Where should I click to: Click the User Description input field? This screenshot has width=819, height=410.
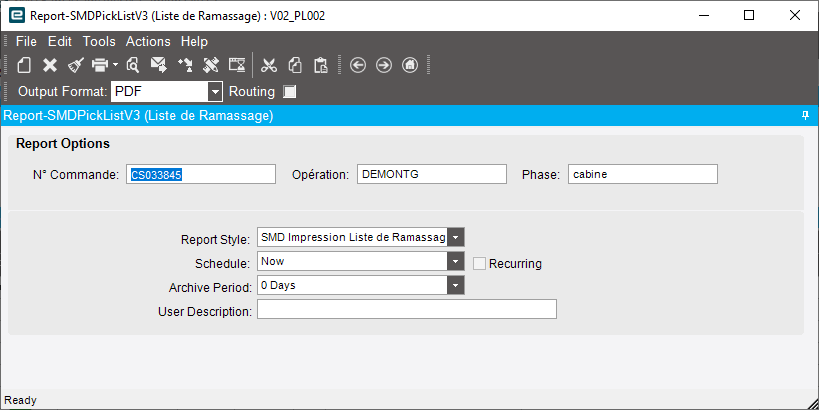pos(407,309)
